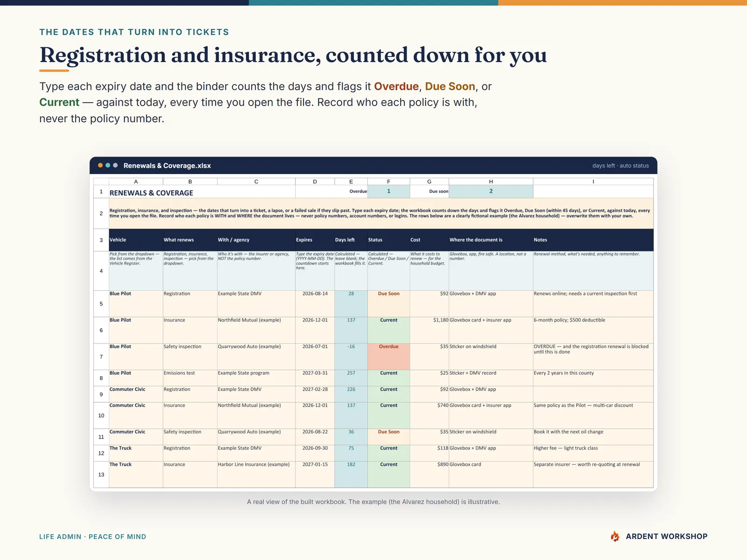Screen dimensions: 747x560
Task: Click '6-month policy; $500 deductible' note
Action: pyautogui.click(x=593, y=330)
